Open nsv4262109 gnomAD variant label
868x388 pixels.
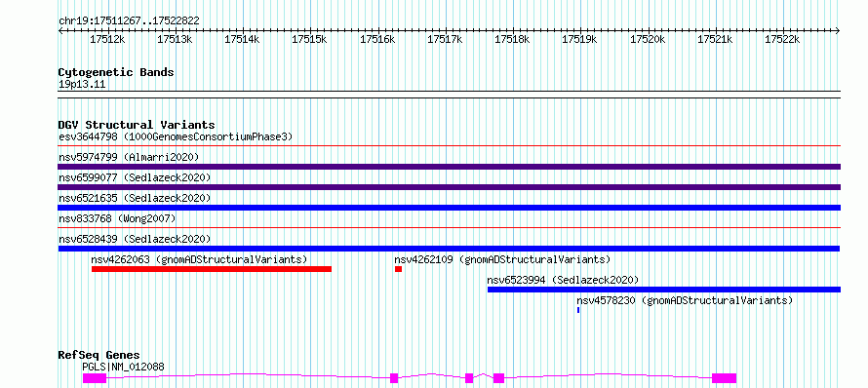pyautogui.click(x=502, y=259)
